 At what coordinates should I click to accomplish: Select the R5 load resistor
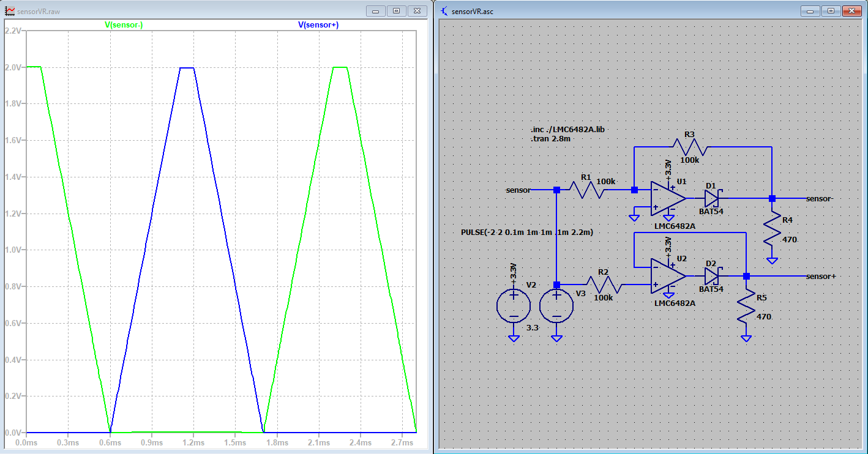[x=746, y=311]
